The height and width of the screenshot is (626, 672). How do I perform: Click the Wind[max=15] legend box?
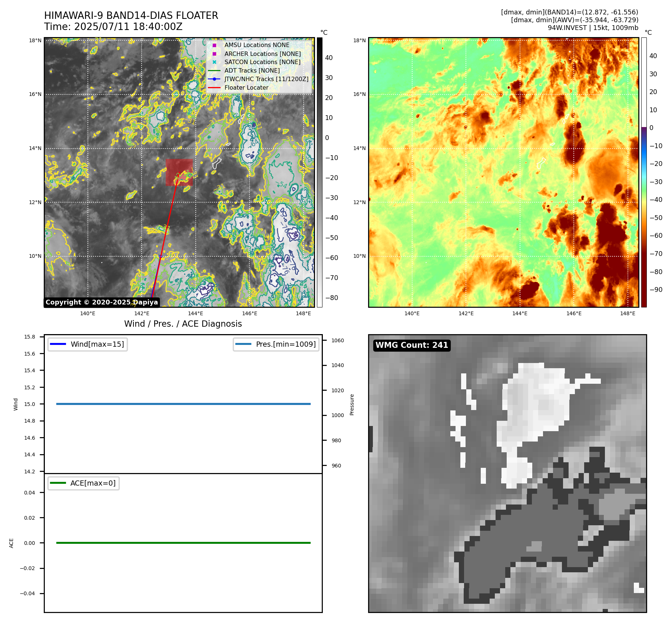[87, 344]
